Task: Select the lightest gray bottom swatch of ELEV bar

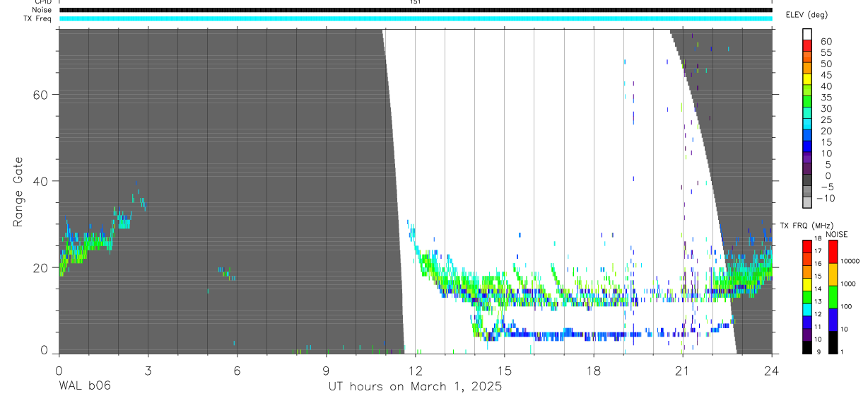Action: (807, 202)
